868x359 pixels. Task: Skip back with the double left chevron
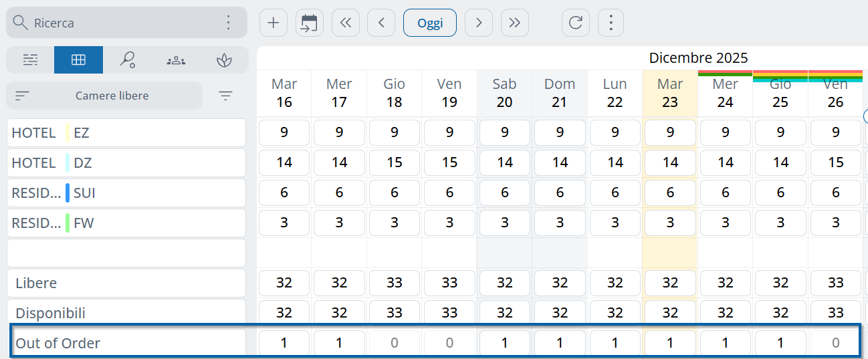pyautogui.click(x=345, y=23)
